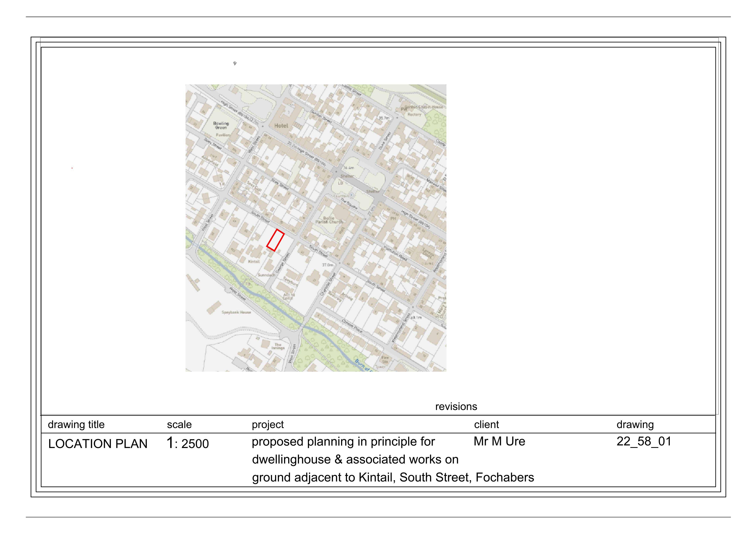Click the "1: 2500" scale value
Screen dimensions: 756x534
point(188,443)
